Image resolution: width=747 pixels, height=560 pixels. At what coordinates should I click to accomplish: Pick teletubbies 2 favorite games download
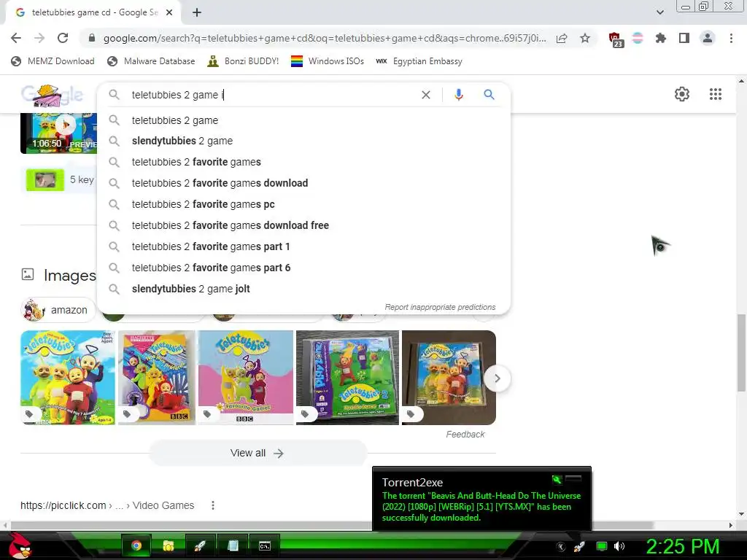click(x=303, y=183)
